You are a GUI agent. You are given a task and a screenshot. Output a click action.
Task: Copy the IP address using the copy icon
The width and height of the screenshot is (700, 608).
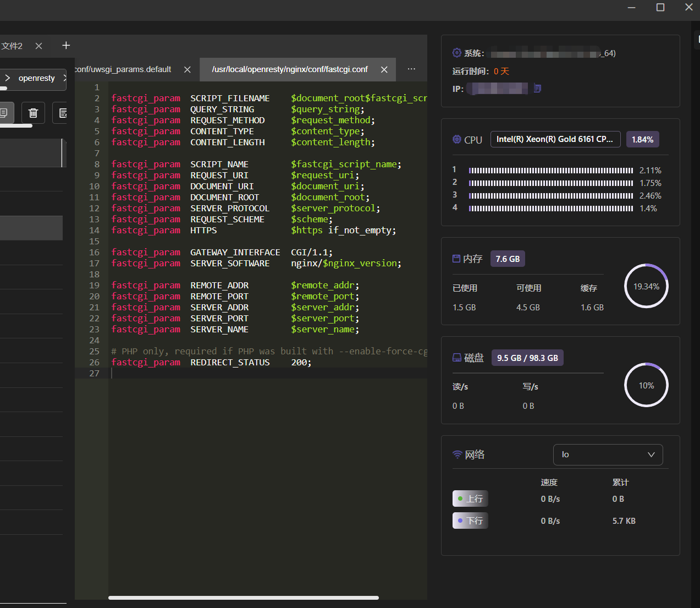point(537,89)
